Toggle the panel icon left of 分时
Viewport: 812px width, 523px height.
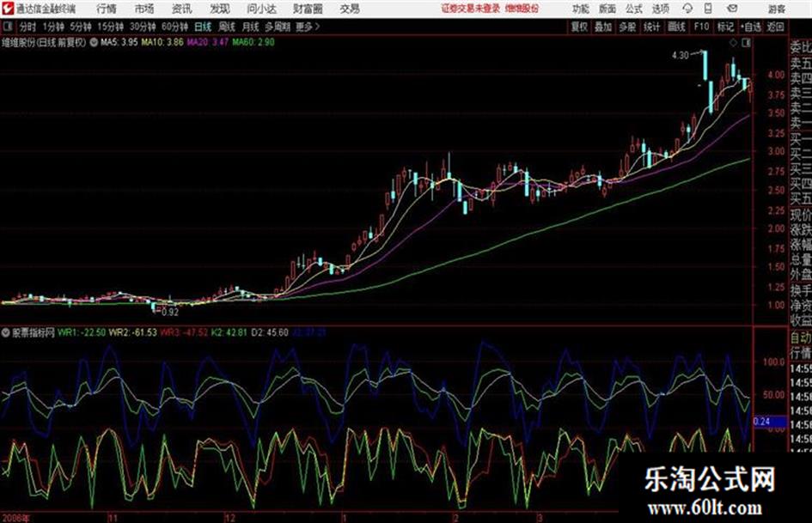7,27
